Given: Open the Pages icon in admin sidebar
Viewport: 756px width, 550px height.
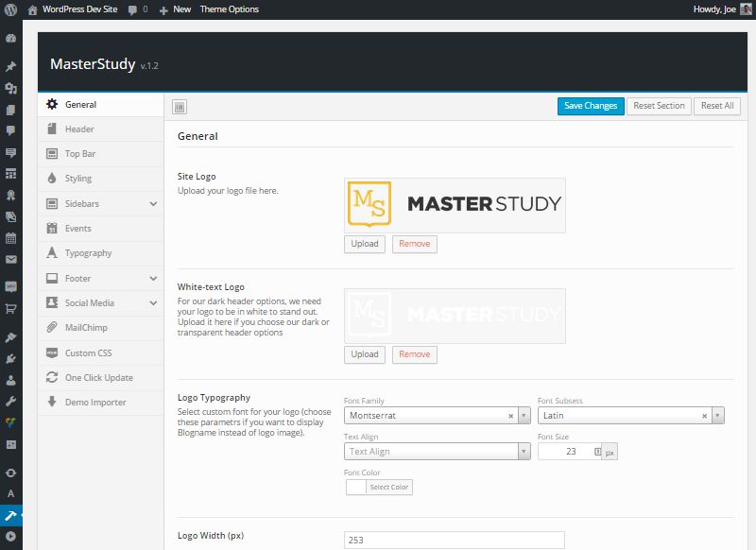Looking at the screenshot, I should pos(10,110).
